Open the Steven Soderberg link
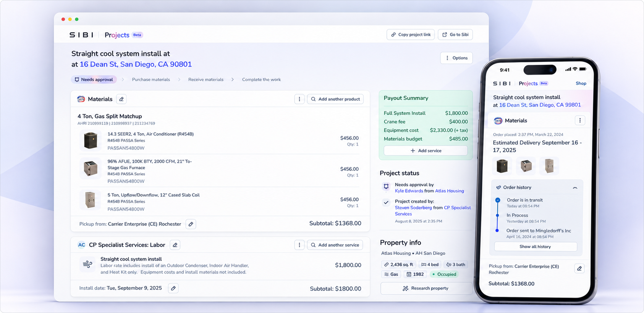 413,208
